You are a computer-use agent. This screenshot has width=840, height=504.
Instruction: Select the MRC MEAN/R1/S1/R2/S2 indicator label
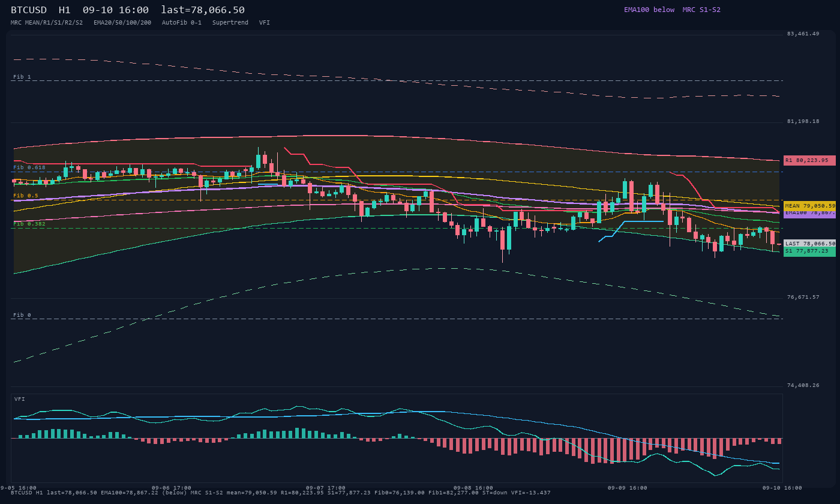click(x=47, y=23)
